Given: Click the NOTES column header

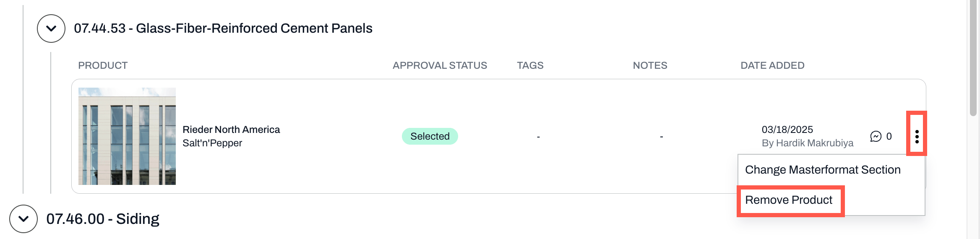Looking at the screenshot, I should [650, 65].
